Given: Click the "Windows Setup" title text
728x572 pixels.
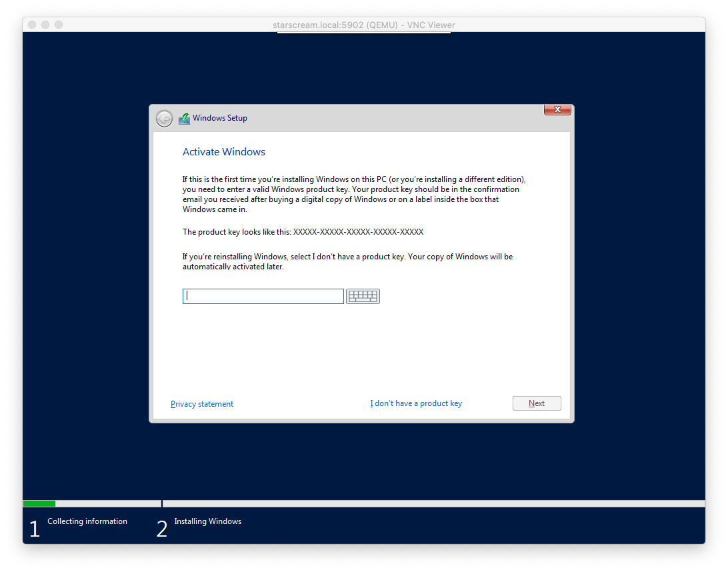Looking at the screenshot, I should [220, 119].
